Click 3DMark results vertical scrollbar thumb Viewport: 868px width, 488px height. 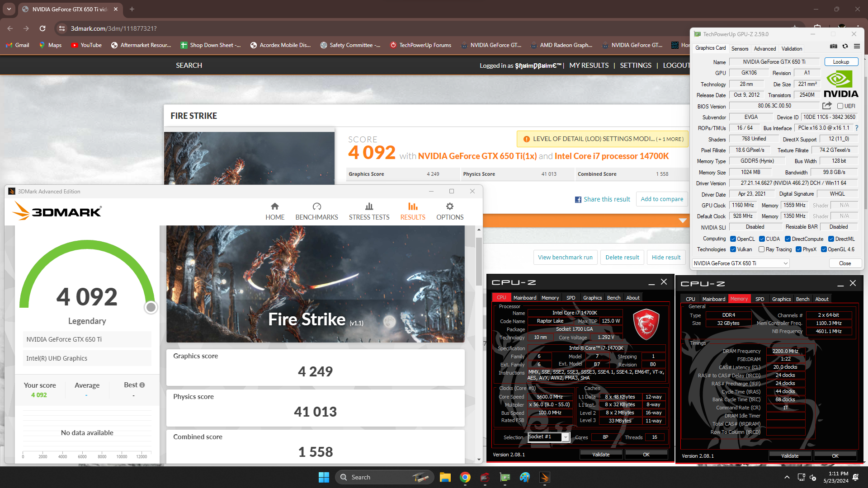[x=479, y=261]
